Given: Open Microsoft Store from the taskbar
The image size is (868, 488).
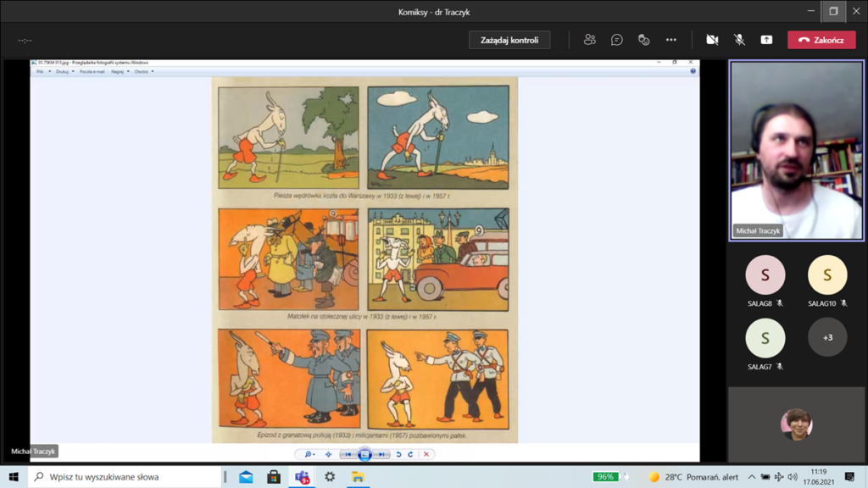Looking at the screenshot, I should pyautogui.click(x=274, y=476).
